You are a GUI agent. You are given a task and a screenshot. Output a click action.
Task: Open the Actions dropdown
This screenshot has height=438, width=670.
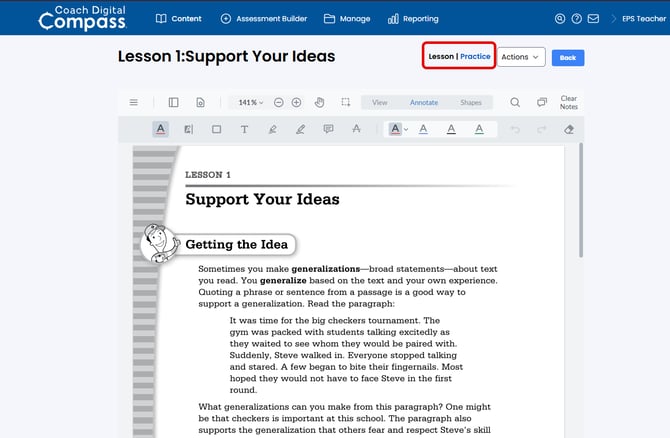[x=520, y=57]
